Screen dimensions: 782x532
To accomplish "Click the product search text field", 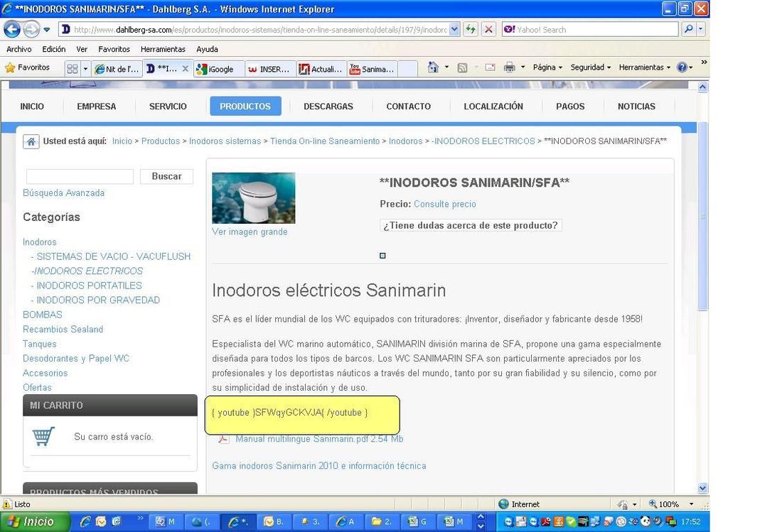I will pyautogui.click(x=80, y=176).
